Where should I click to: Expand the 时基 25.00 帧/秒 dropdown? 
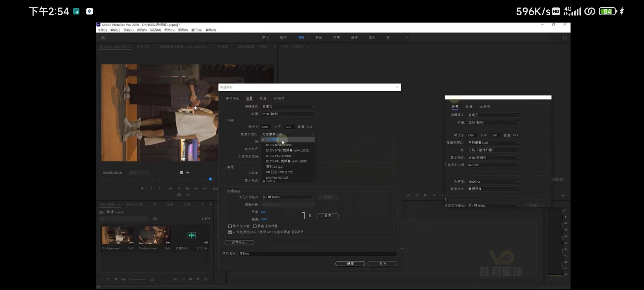pos(287,114)
